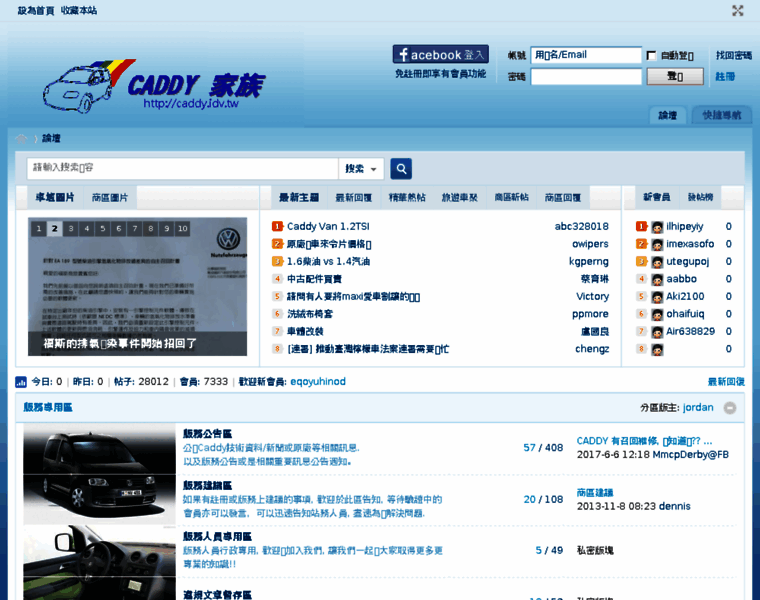The height and width of the screenshot is (600, 760).
Task: Open the thread Caddy Van 1.2TSI
Action: tap(328, 226)
